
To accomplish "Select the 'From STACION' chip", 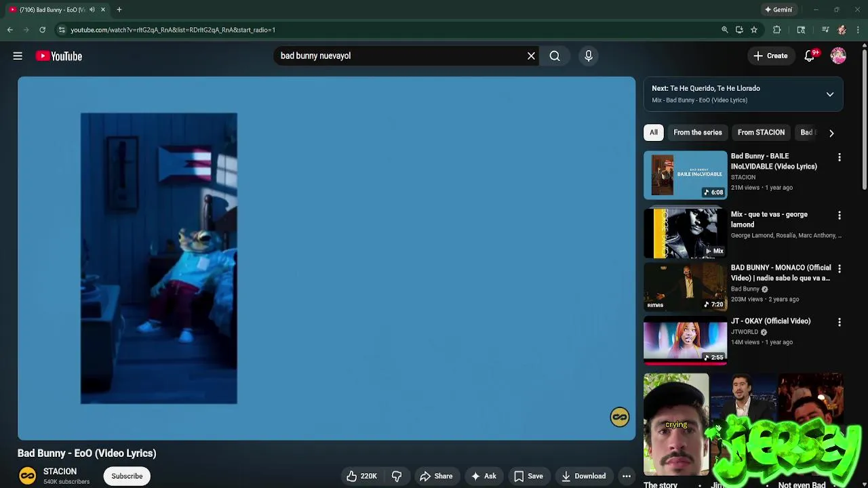I will pos(761,133).
